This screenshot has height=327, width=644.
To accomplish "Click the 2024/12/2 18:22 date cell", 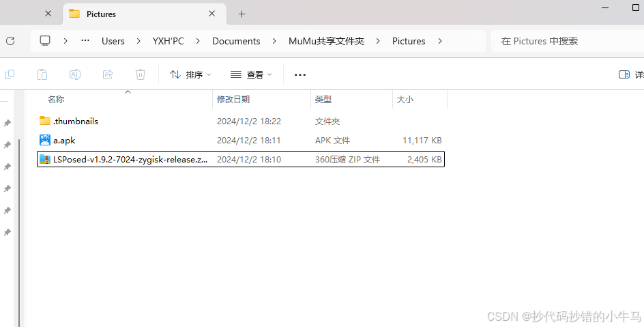I will pyautogui.click(x=249, y=122).
